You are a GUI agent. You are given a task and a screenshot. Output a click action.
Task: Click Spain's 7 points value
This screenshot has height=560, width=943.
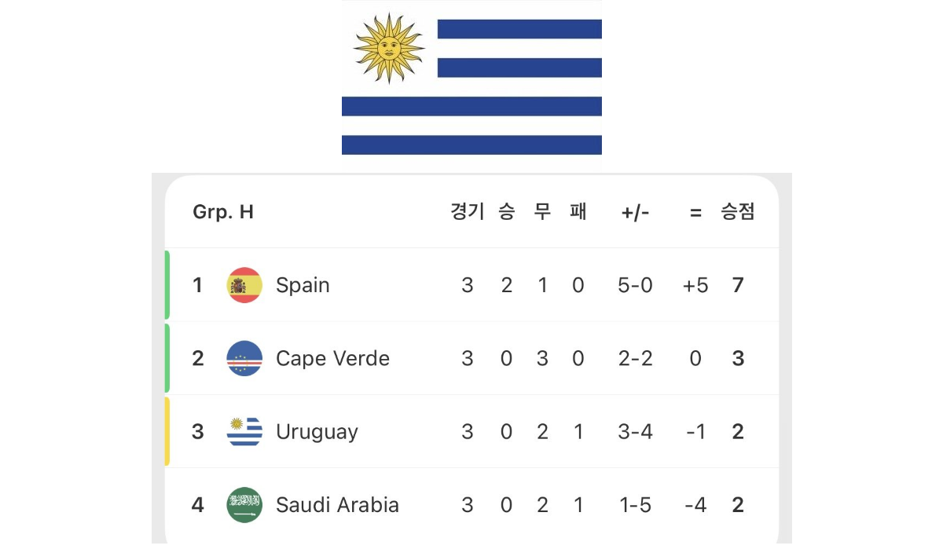click(x=738, y=285)
